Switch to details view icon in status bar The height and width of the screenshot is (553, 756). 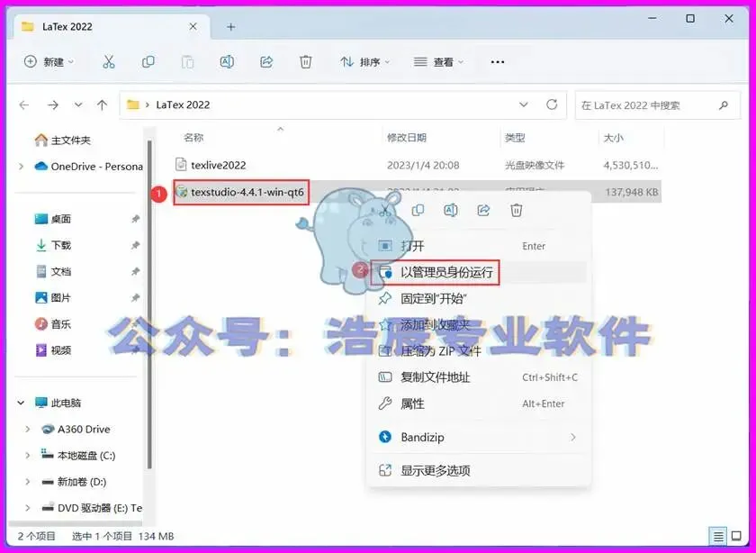point(718,536)
